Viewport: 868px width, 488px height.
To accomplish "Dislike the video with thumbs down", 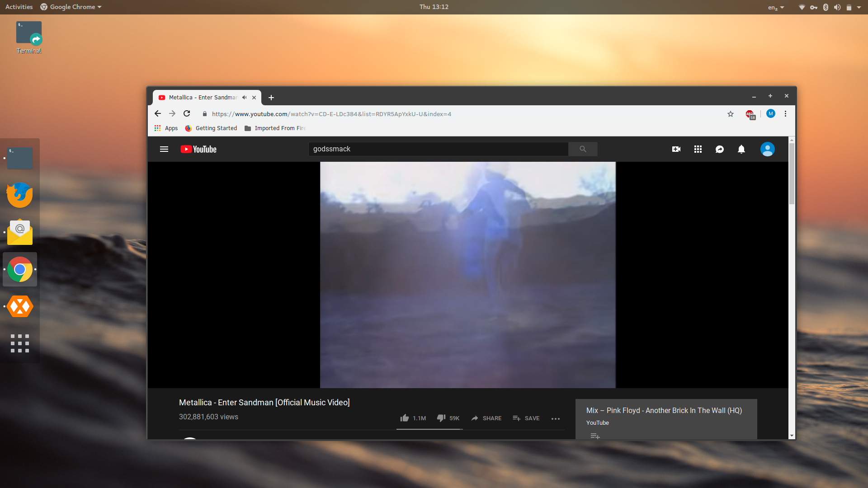I will point(448,418).
